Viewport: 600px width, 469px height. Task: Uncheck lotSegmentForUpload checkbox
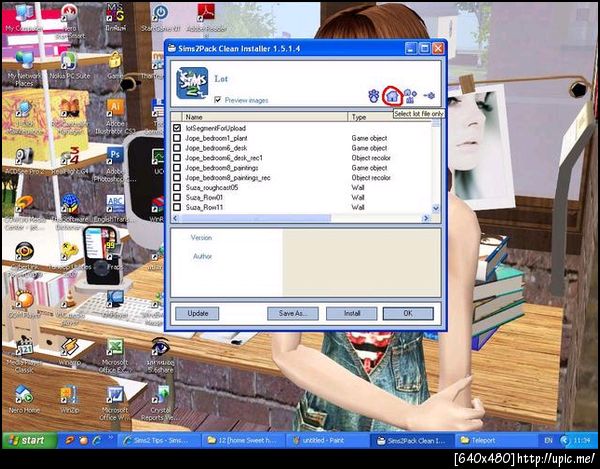[x=177, y=128]
